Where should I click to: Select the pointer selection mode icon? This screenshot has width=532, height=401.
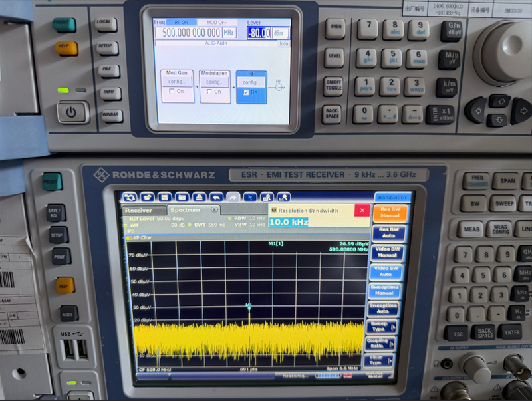[x=250, y=197]
